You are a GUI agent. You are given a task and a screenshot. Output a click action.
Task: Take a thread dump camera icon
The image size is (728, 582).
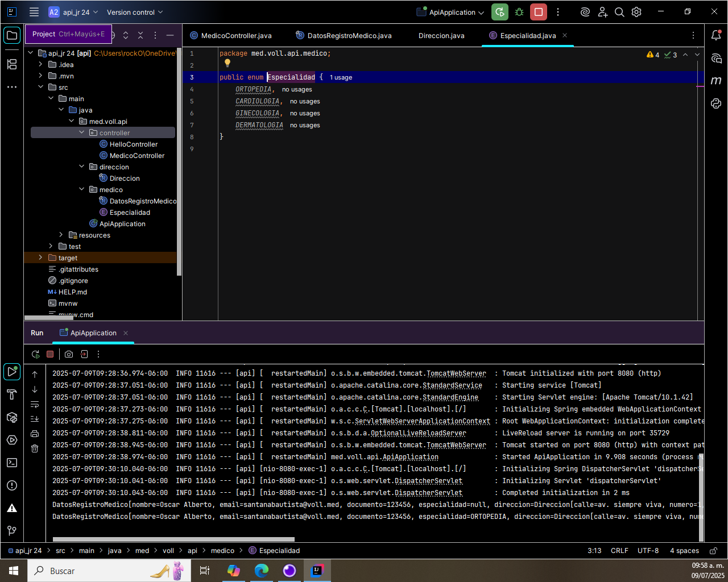[x=69, y=354]
